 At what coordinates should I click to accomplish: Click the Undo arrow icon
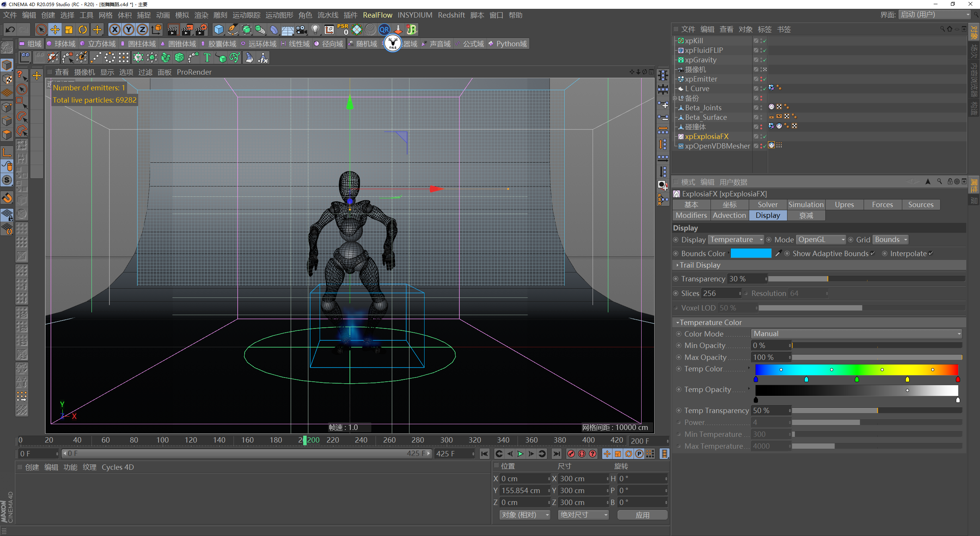coord(10,29)
